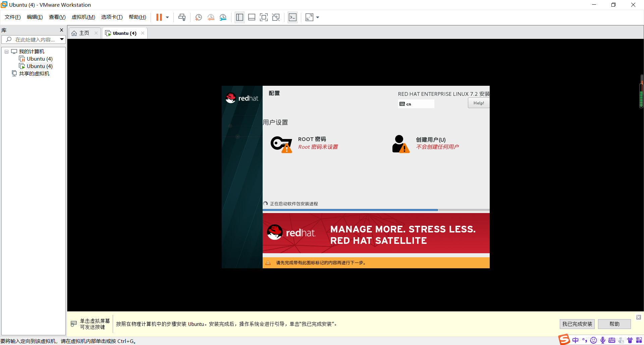Image resolution: width=644 pixels, height=345 pixels.
Task: Open the ROOT 密码 setting link
Action: click(312, 139)
